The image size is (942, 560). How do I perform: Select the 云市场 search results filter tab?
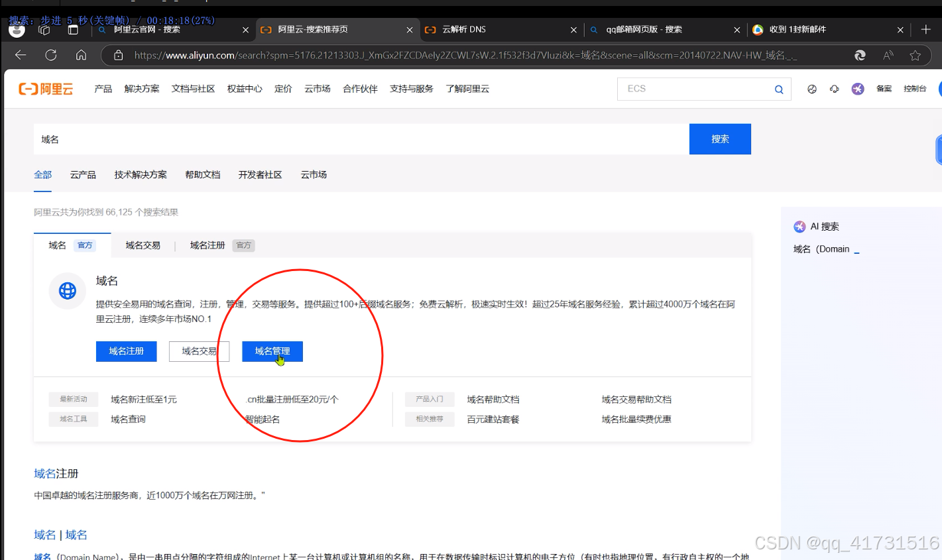[x=314, y=175]
